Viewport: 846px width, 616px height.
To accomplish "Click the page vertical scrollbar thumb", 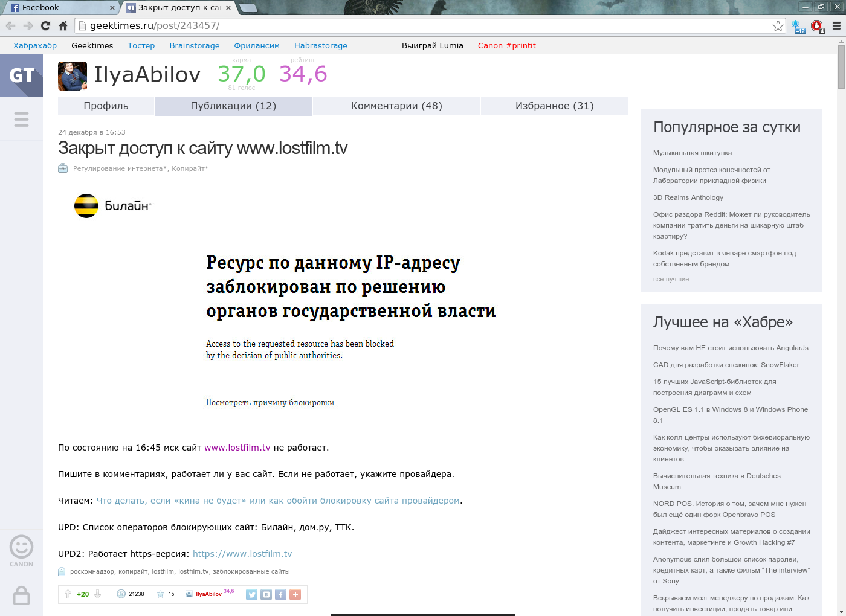I will [x=841, y=67].
